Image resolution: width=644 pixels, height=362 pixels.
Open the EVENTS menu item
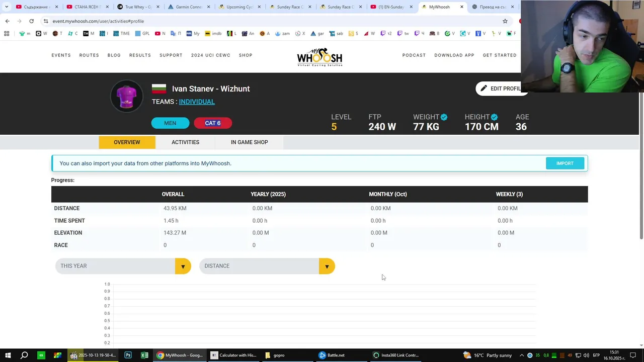(x=61, y=55)
